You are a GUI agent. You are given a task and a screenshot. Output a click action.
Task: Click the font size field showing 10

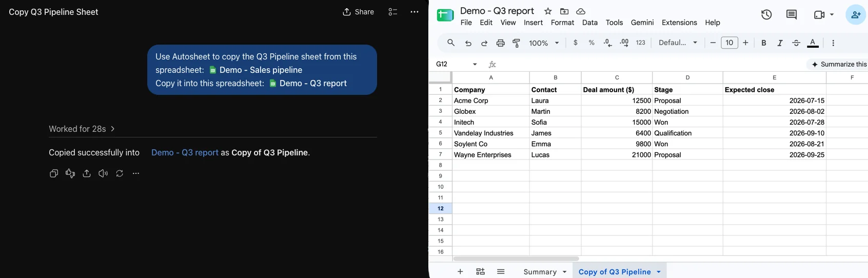coord(729,43)
